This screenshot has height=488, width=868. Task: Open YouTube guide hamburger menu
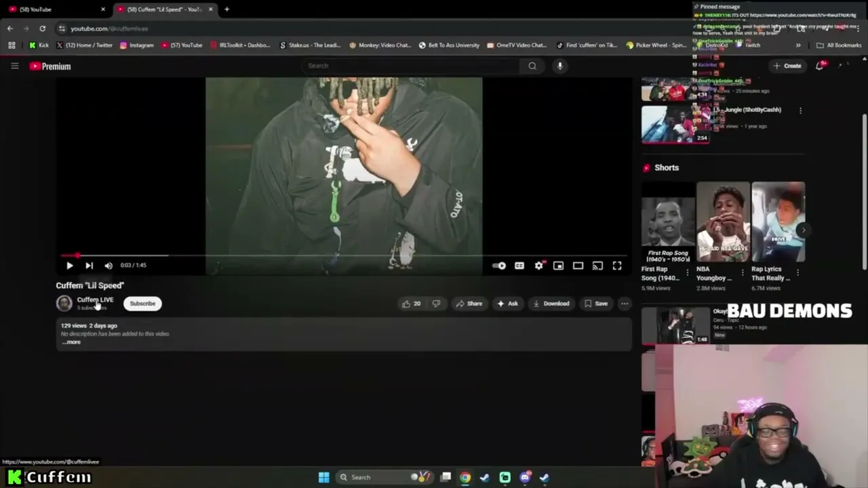(14, 66)
